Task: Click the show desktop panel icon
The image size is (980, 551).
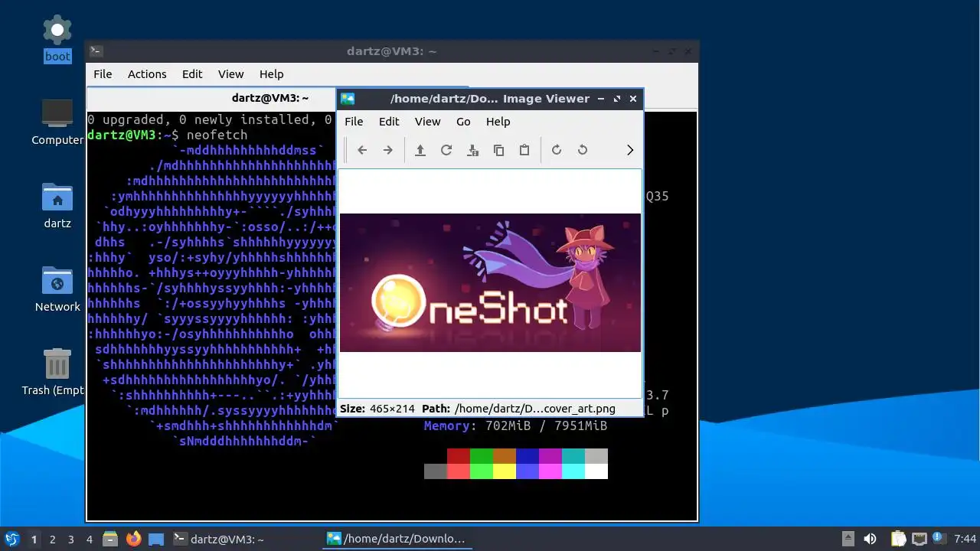Action: (x=156, y=539)
